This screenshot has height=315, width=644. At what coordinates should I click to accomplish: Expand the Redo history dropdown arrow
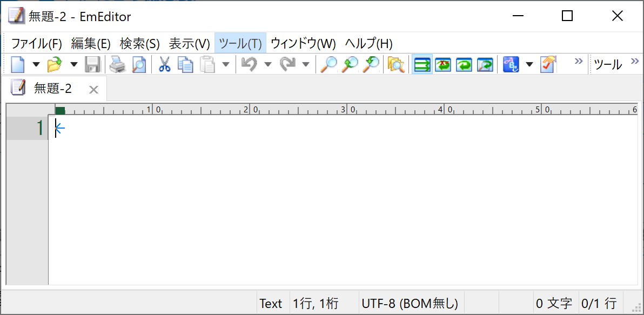[306, 64]
